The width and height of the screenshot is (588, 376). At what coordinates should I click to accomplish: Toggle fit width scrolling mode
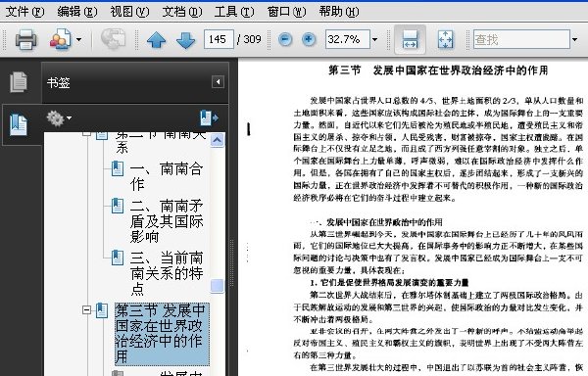coord(410,39)
